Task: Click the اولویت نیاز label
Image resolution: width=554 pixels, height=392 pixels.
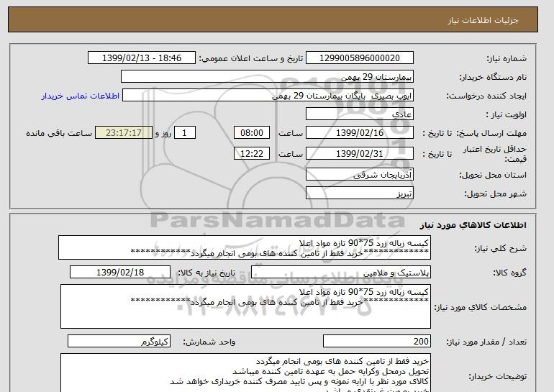Action: tap(506, 114)
